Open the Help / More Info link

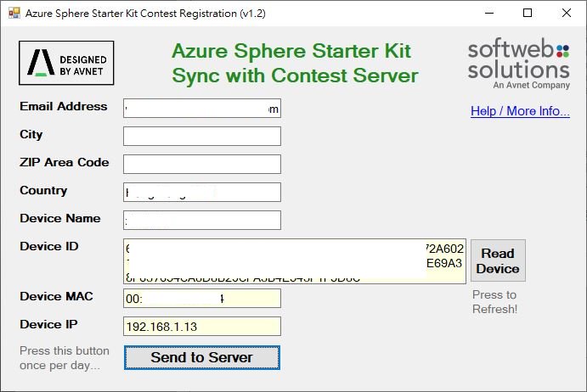520,111
